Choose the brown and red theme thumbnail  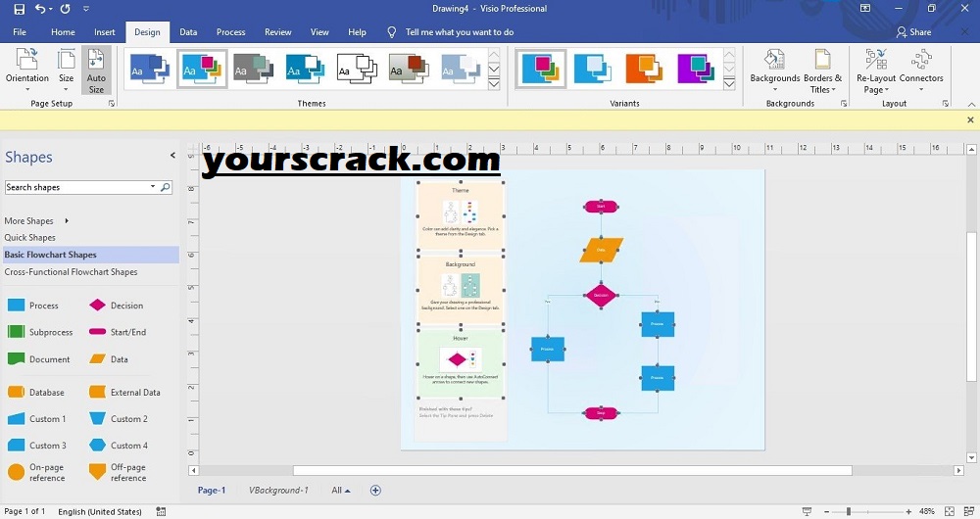point(409,69)
